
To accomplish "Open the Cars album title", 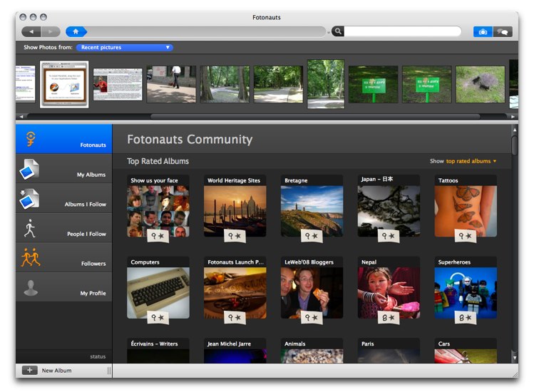I will [x=444, y=344].
